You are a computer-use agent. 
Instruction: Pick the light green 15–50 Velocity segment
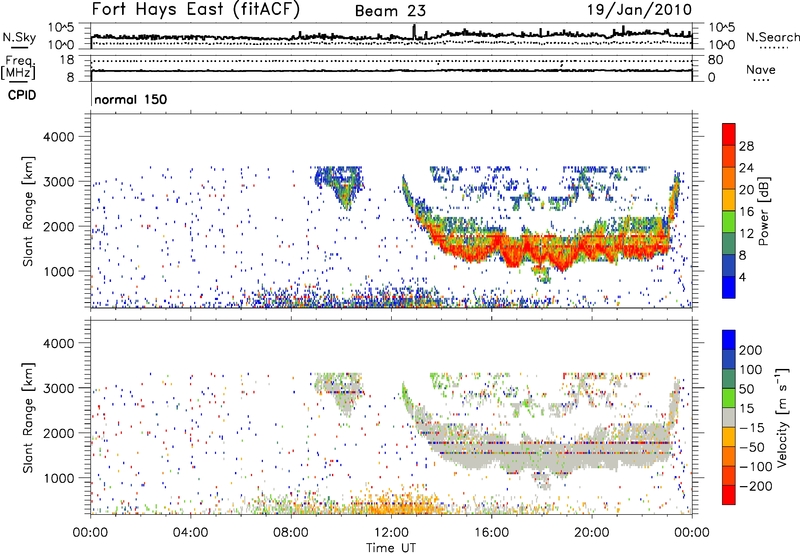point(729,398)
